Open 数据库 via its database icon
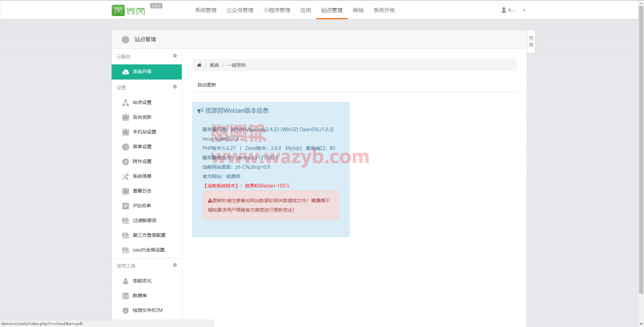The height and width of the screenshot is (327, 644). (x=125, y=296)
